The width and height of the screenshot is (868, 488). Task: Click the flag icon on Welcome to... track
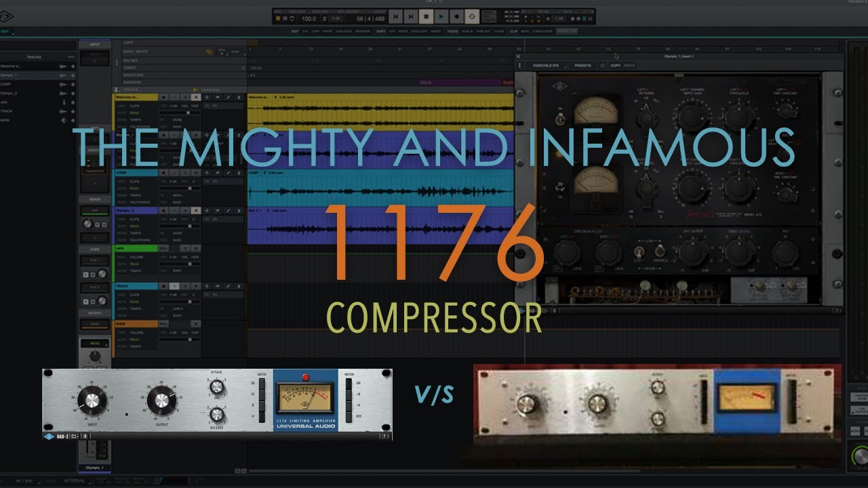click(218, 97)
